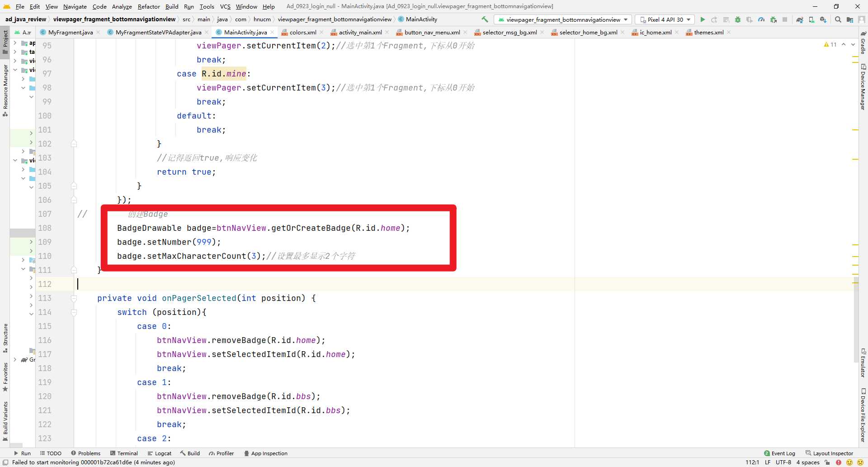Jump to previous highlighted error arrow

pos(844,44)
